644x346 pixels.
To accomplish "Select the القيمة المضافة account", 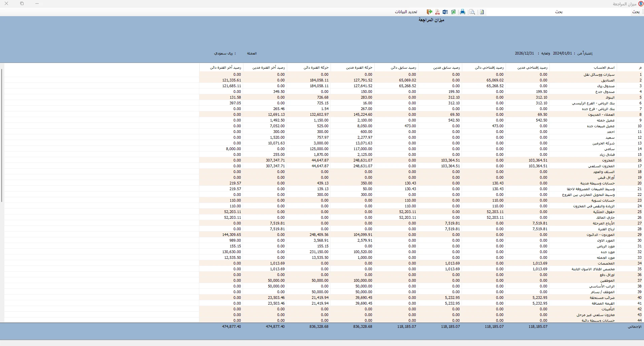I will click(604, 304).
